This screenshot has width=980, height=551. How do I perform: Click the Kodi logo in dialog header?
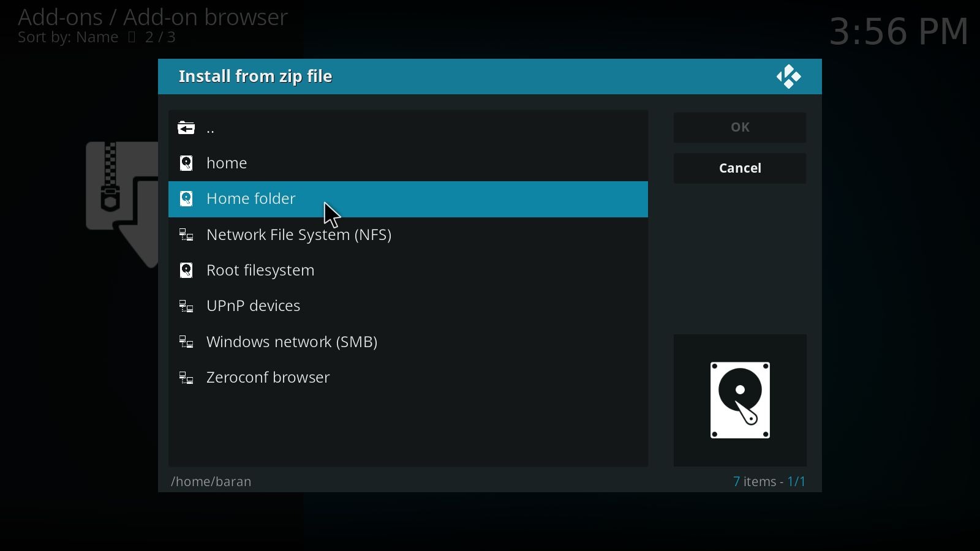(x=789, y=77)
